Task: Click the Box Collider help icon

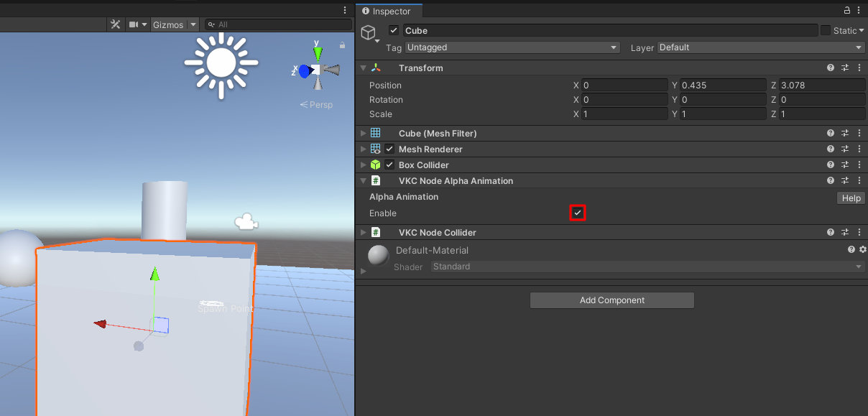Action: pyautogui.click(x=831, y=165)
